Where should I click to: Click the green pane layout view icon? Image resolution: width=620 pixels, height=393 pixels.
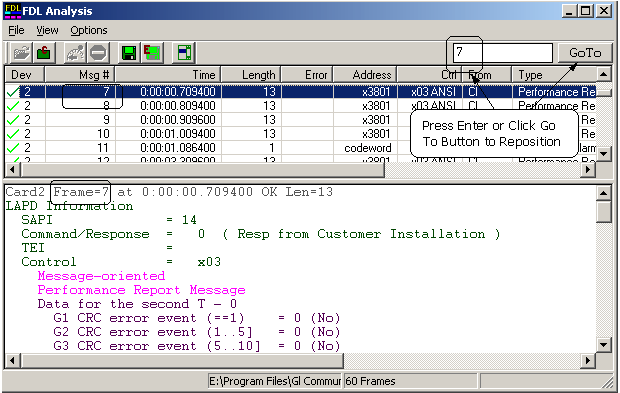tap(184, 53)
